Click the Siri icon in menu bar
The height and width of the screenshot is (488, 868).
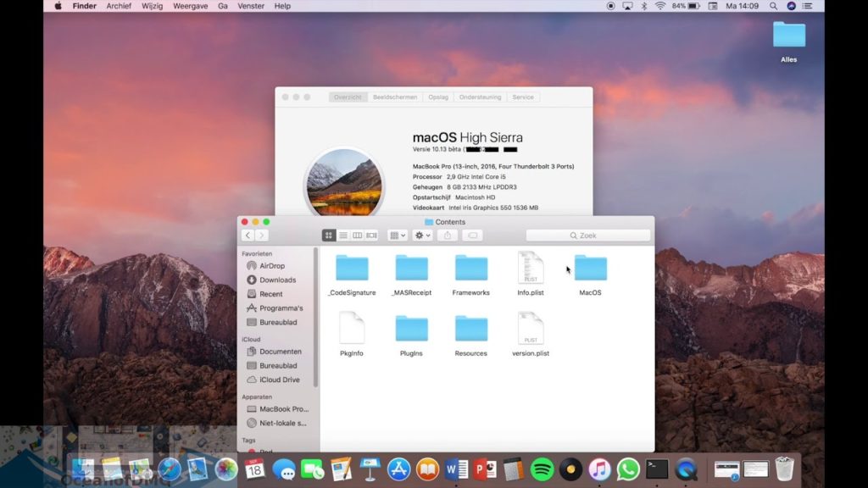coord(792,6)
